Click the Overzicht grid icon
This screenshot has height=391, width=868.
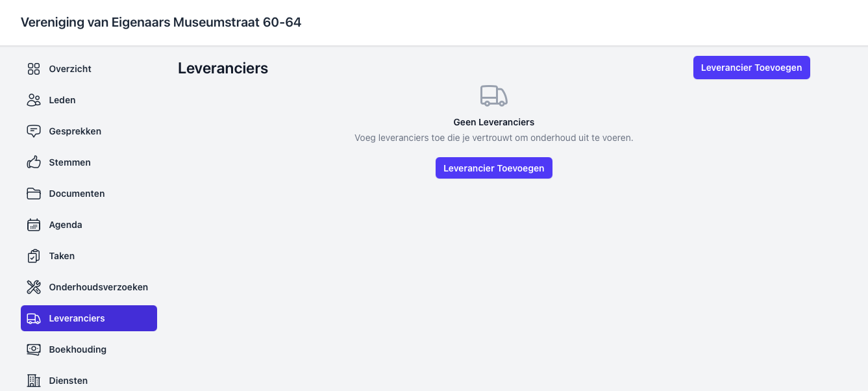34,69
